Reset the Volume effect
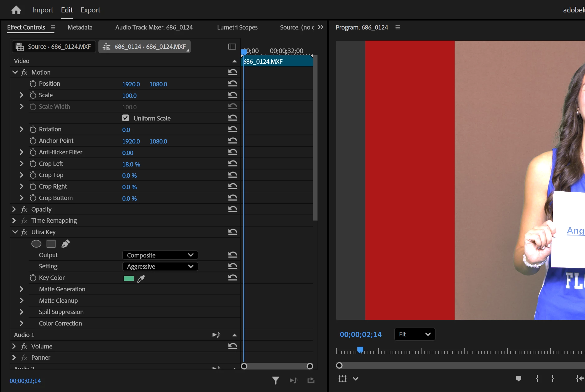The height and width of the screenshot is (392, 585). coord(233,346)
